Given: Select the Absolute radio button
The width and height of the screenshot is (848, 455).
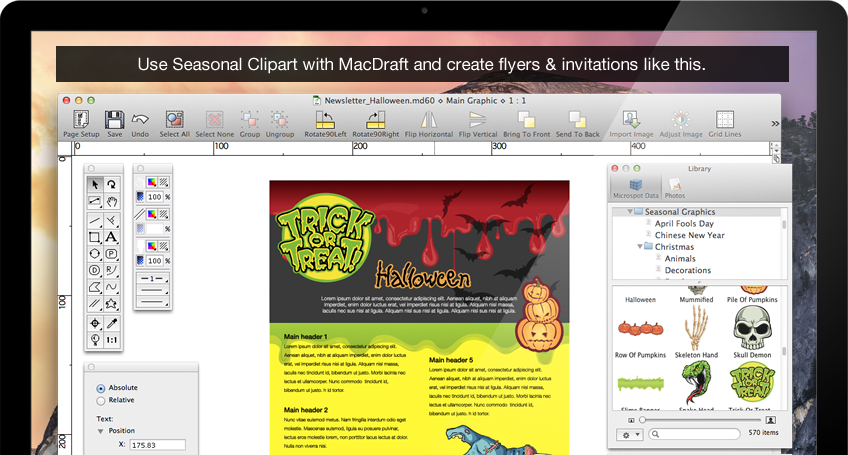Looking at the screenshot, I should pos(101,387).
